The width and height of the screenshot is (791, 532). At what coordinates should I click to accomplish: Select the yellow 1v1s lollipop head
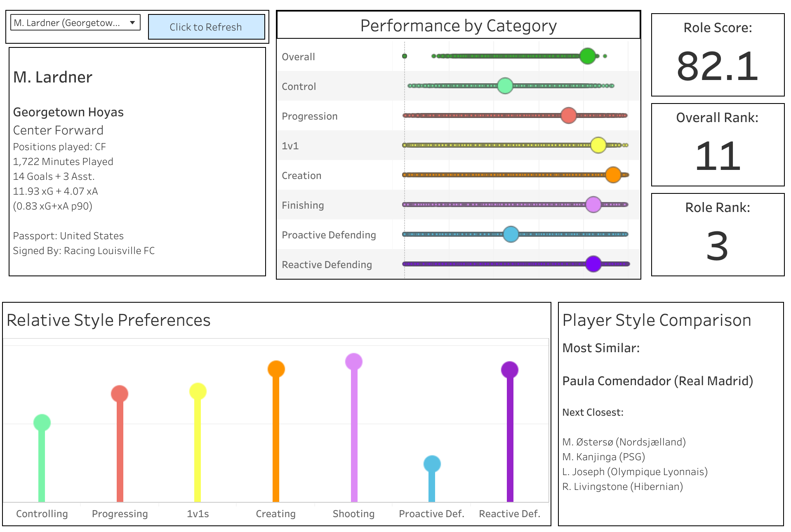coord(198,391)
